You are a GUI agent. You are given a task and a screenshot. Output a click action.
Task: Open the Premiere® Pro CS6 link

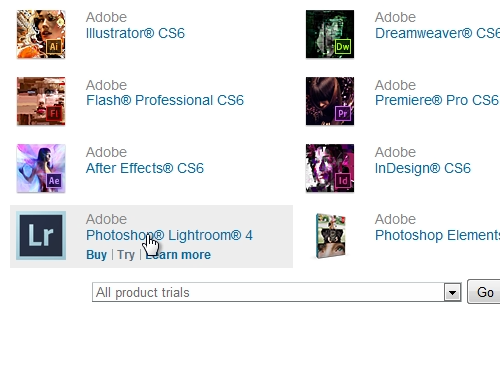[x=437, y=100]
